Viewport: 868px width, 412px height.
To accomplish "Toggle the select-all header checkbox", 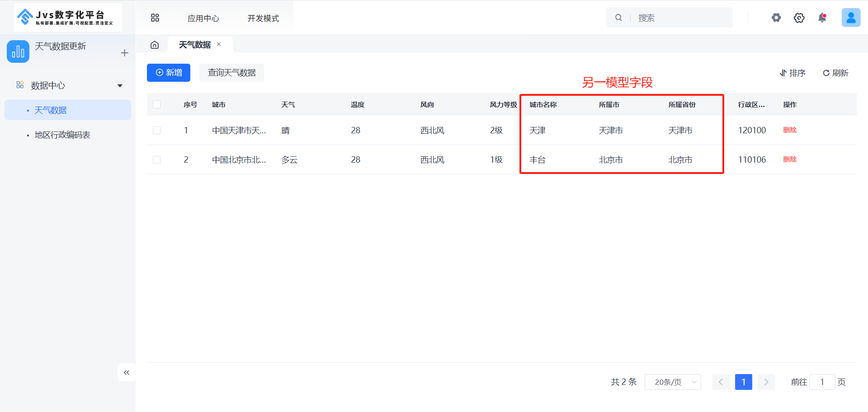I will coord(157,104).
